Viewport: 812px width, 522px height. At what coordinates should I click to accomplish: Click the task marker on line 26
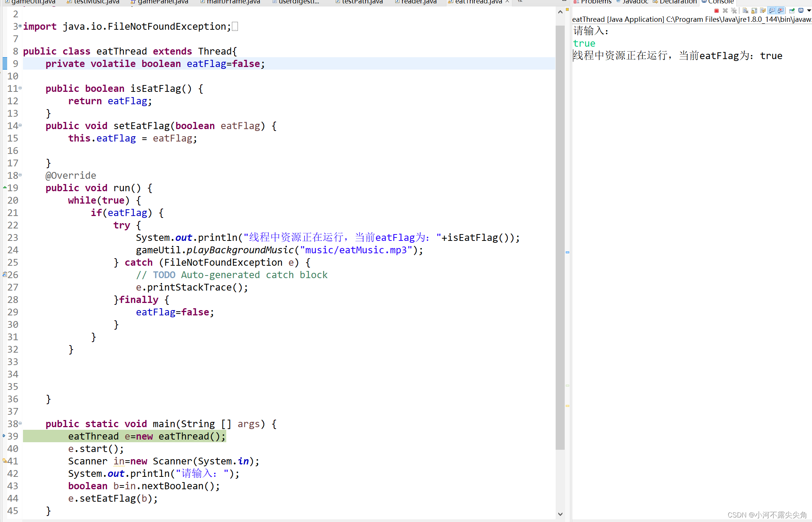click(5, 274)
